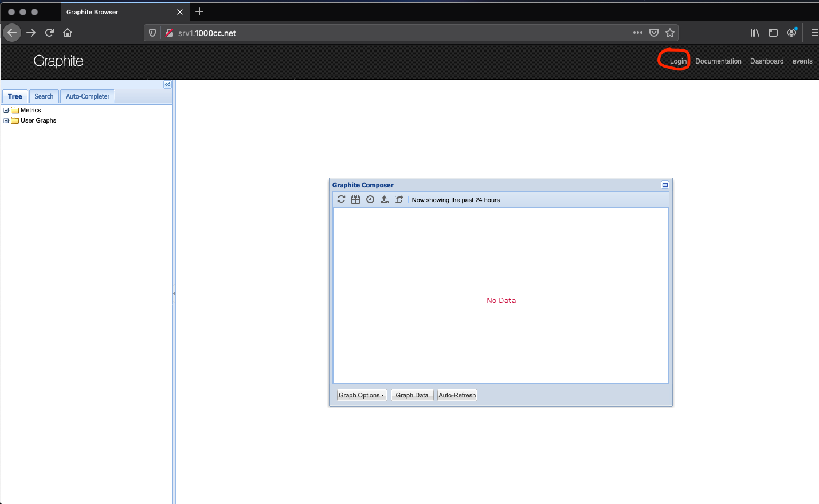The width and height of the screenshot is (819, 504).
Task: Minimize the Graphite Composer panel
Action: click(x=665, y=184)
